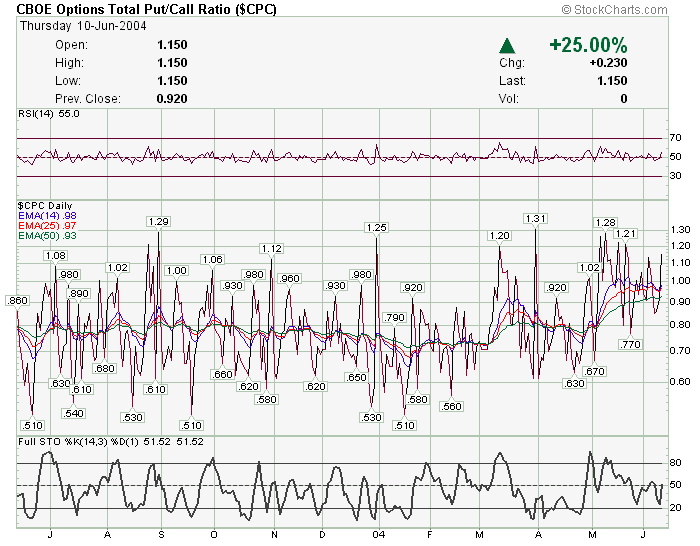Click the 1.31 peak label
The width and height of the screenshot is (700, 546).
(x=535, y=219)
